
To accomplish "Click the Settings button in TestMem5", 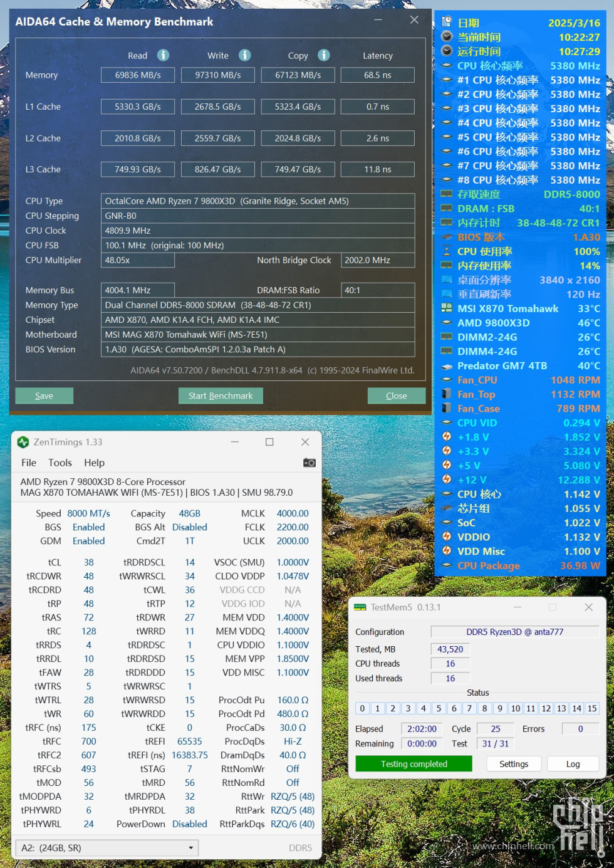I will point(514,763).
